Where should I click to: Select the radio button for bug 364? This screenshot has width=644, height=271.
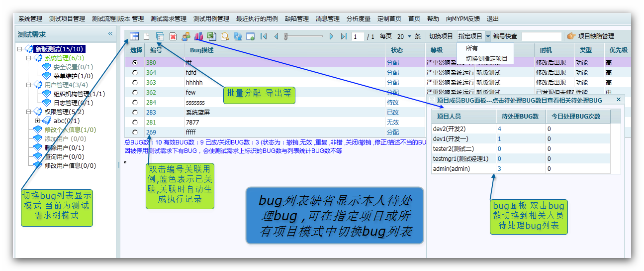(x=135, y=73)
